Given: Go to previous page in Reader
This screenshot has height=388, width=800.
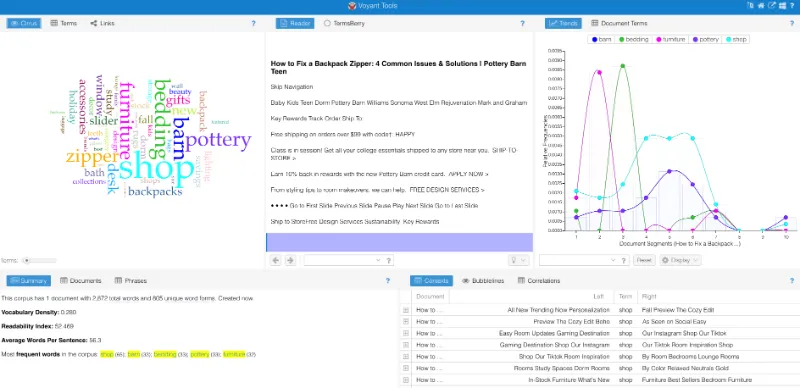Looking at the screenshot, I should [x=276, y=260].
